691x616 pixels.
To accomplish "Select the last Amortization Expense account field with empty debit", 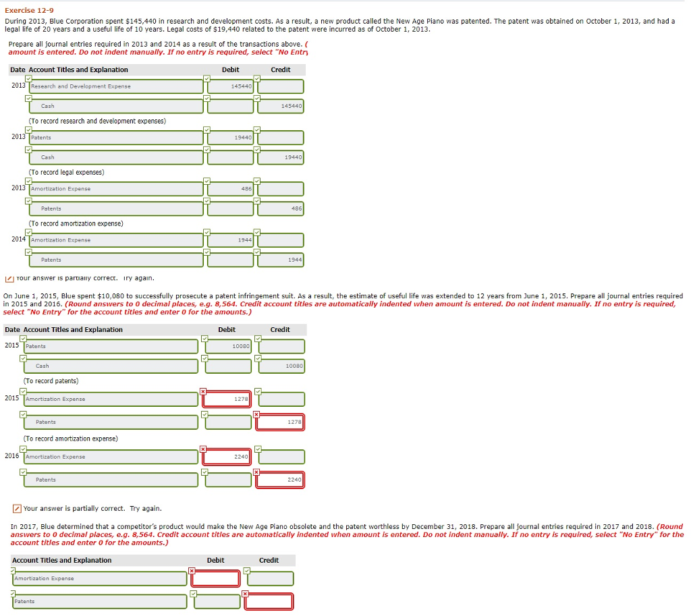I will (x=100, y=578).
